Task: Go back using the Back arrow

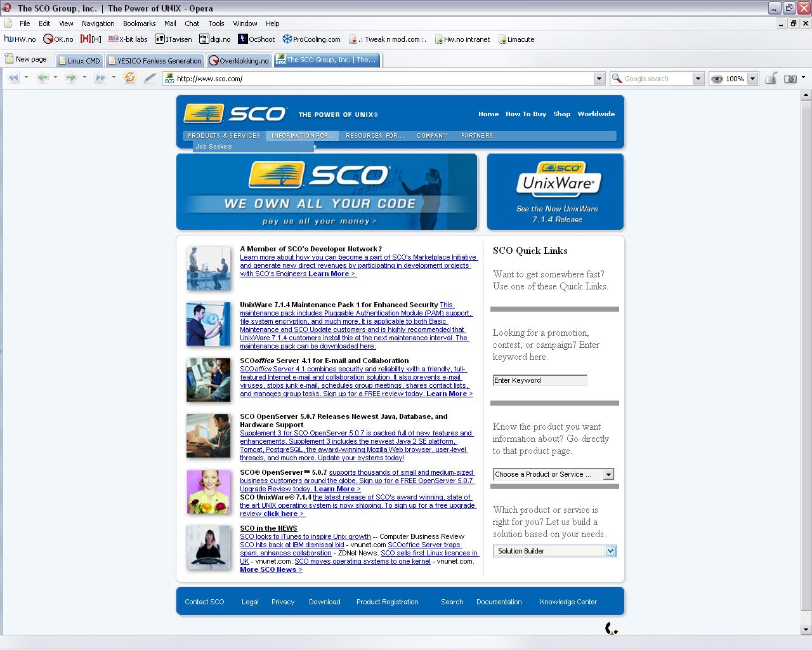Action: tap(42, 78)
